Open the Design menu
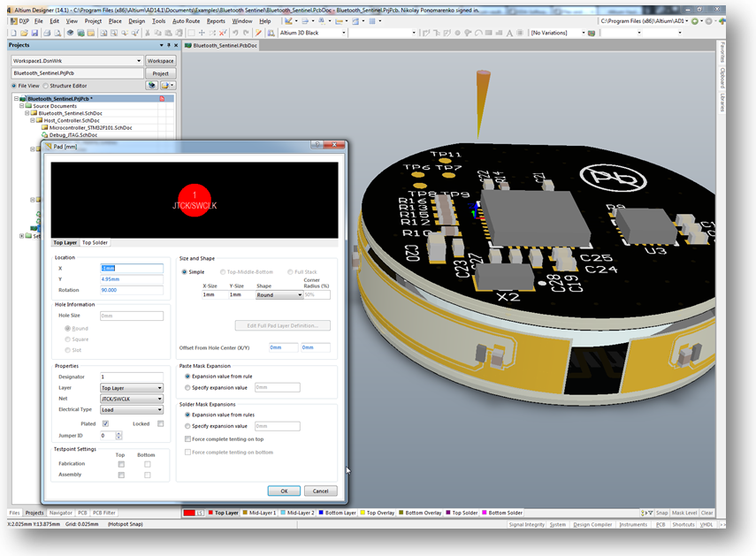The height and width of the screenshot is (556, 756). (x=136, y=21)
